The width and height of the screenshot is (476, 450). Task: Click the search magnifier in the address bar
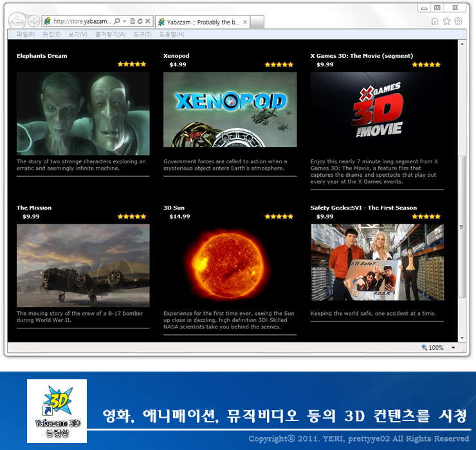[117, 21]
